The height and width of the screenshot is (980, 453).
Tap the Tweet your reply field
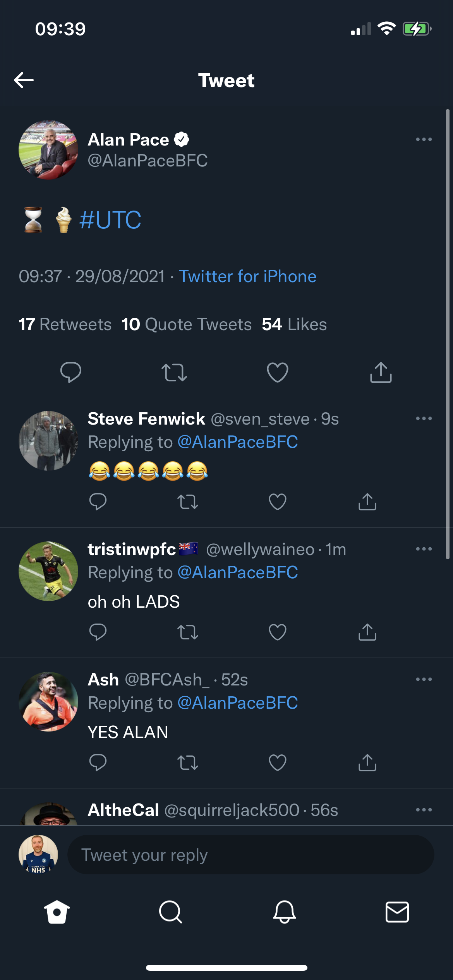click(x=251, y=855)
